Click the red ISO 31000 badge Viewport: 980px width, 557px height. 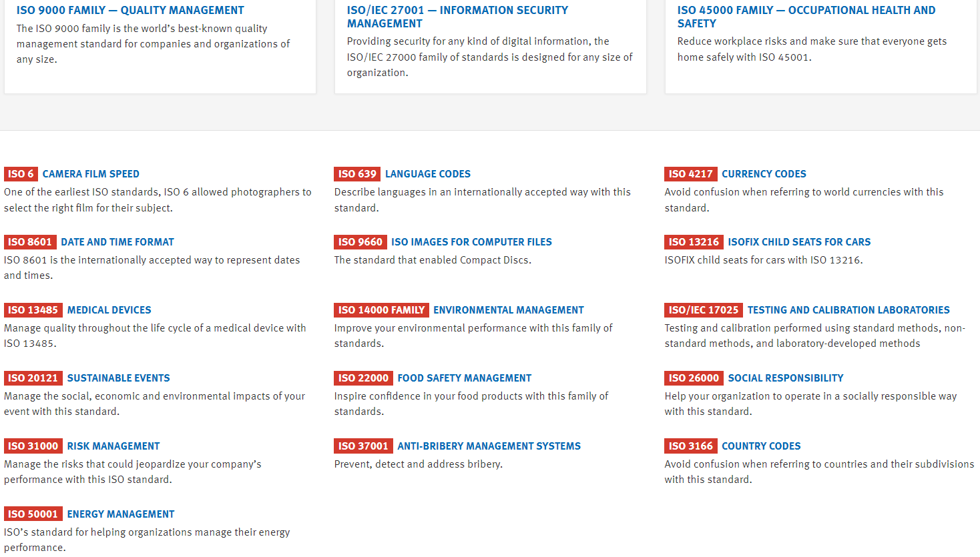coord(33,446)
